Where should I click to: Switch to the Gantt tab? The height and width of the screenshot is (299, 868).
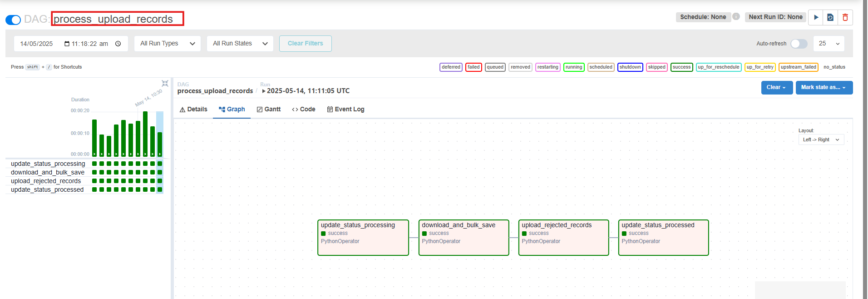point(269,110)
